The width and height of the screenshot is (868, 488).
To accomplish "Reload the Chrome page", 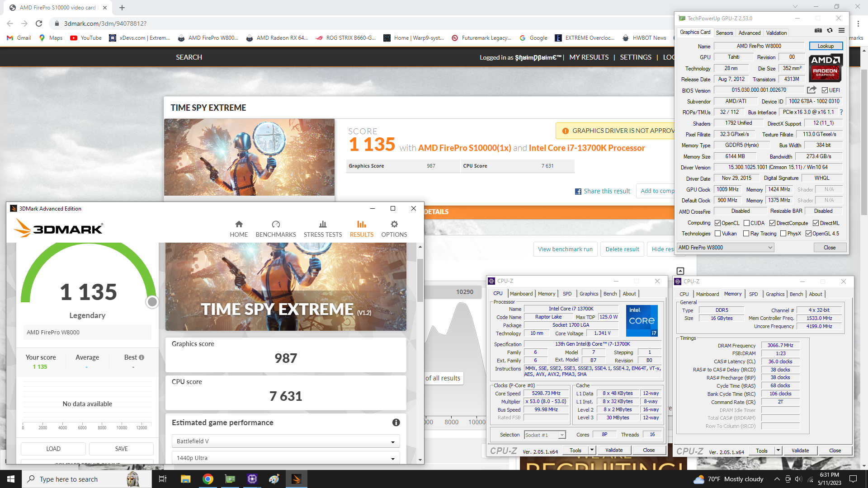I will pos(39,23).
